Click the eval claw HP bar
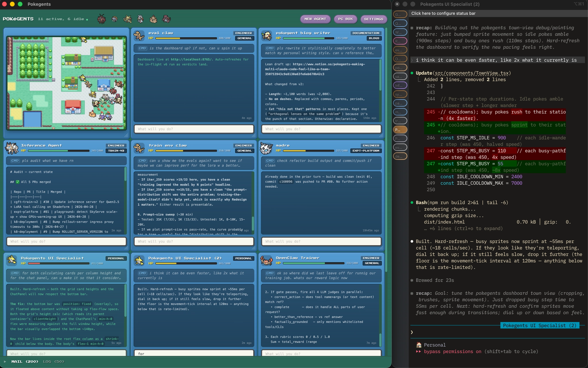Image resolution: width=588 pixels, height=368 pixels. coord(185,38)
